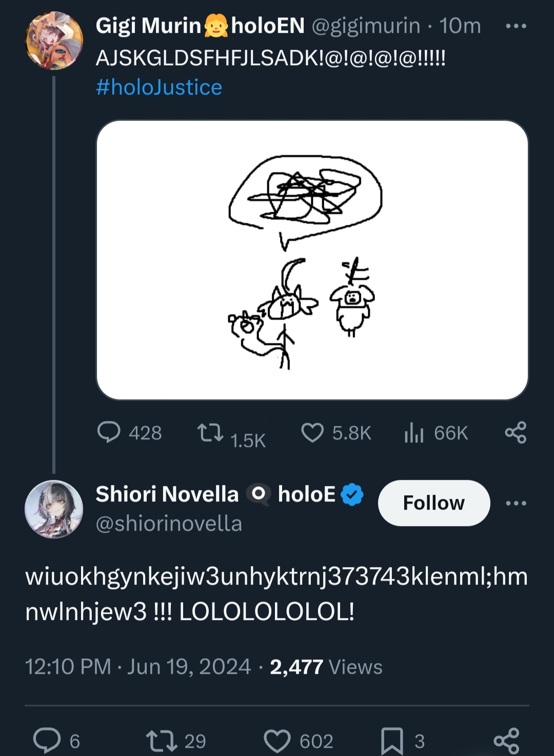View analytics for Gigi Murin's post
Screen dimensions: 554x756
[414, 433]
